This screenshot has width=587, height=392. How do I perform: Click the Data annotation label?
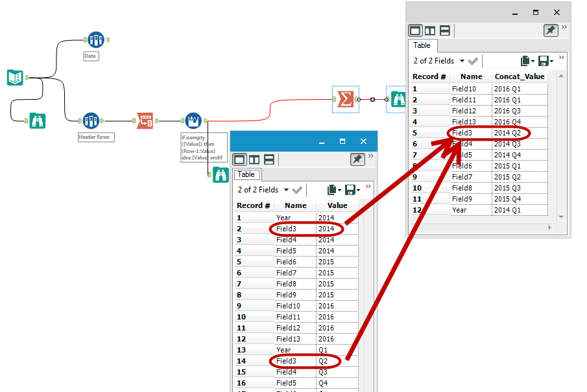(91, 56)
